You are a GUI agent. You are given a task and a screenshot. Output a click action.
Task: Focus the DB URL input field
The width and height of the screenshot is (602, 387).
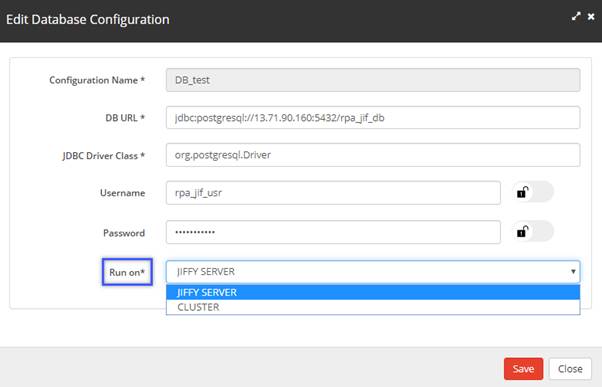click(x=373, y=117)
